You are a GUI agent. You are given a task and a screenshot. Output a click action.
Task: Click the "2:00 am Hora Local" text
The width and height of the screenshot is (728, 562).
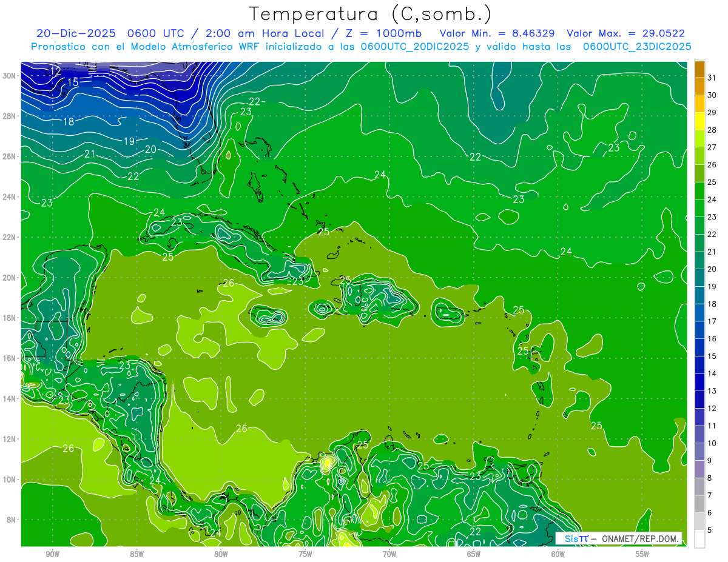(x=263, y=33)
